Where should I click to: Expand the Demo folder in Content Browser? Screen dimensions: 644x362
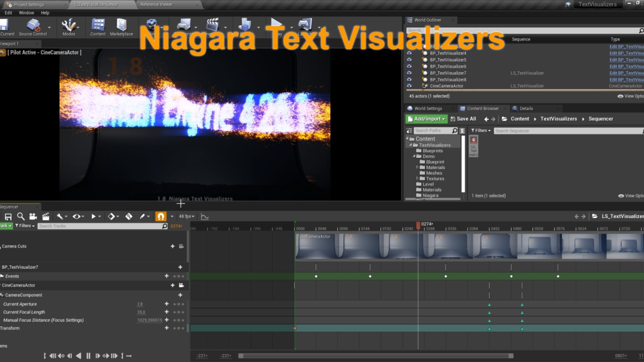[415, 156]
